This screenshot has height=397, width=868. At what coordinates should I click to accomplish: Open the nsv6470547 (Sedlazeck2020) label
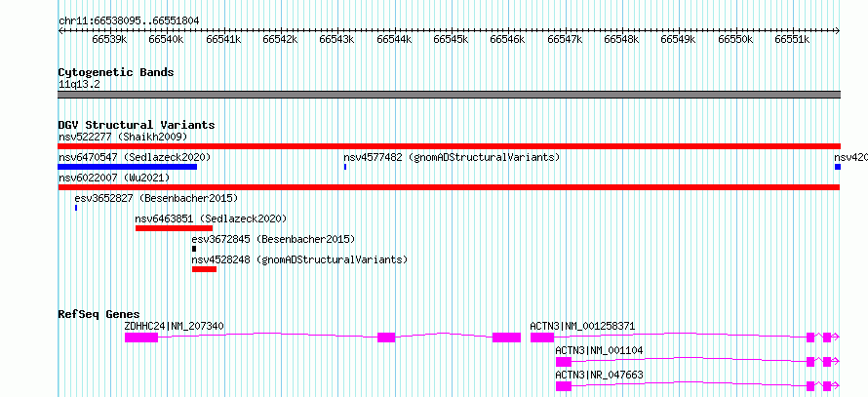(135, 157)
